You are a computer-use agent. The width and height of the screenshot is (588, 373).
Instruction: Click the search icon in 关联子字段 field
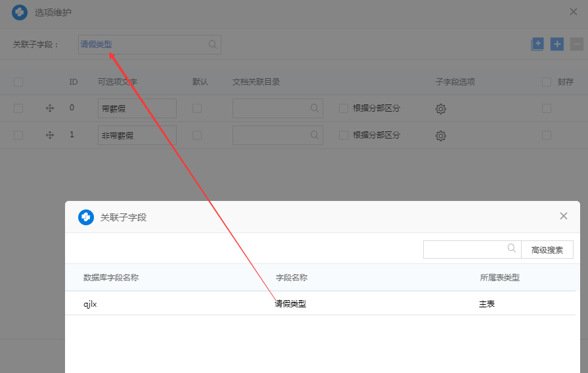click(x=212, y=45)
